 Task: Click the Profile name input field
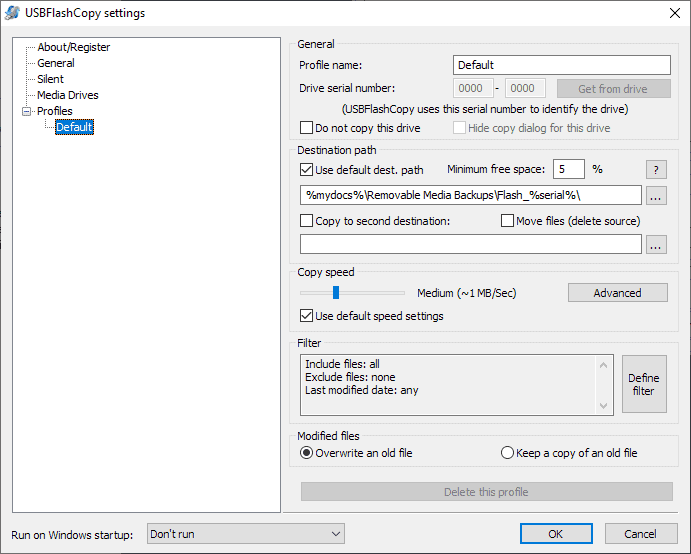coord(561,65)
